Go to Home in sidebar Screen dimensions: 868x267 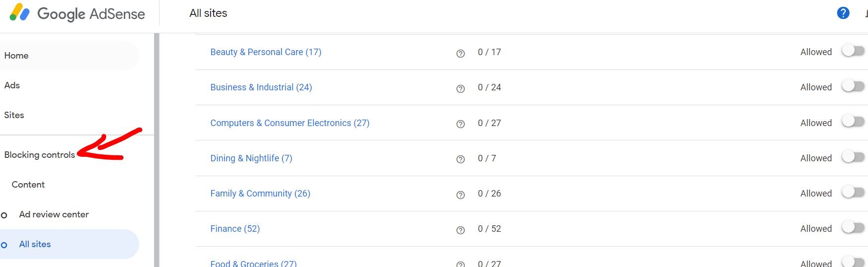pos(16,56)
